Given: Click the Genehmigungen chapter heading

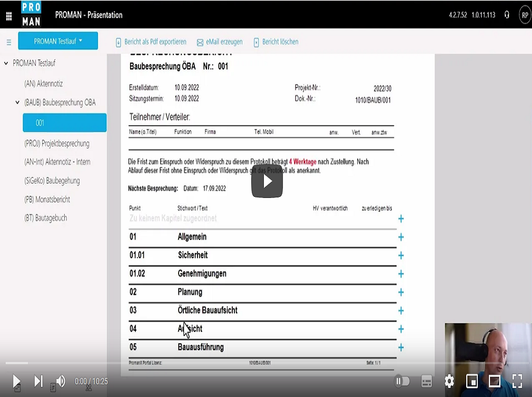Looking at the screenshot, I should point(202,274).
